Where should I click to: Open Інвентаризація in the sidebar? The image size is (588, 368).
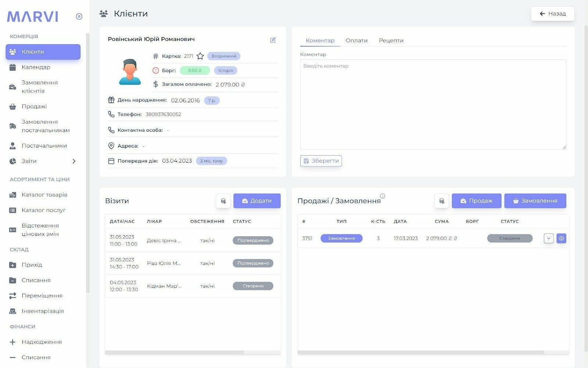(x=43, y=311)
